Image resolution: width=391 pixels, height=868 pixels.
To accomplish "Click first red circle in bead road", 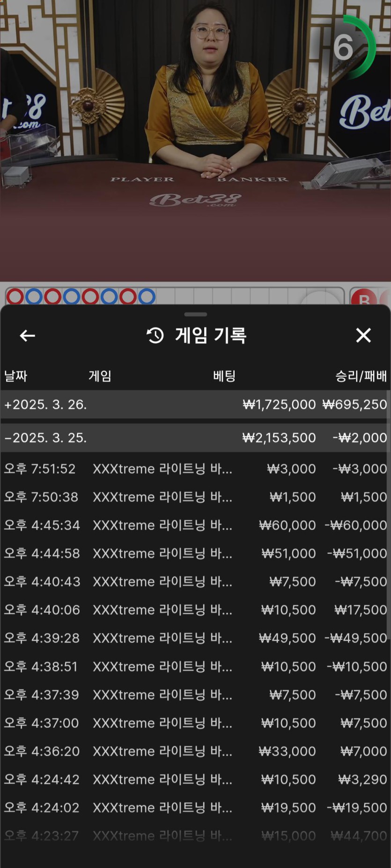I will pyautogui.click(x=15, y=297).
